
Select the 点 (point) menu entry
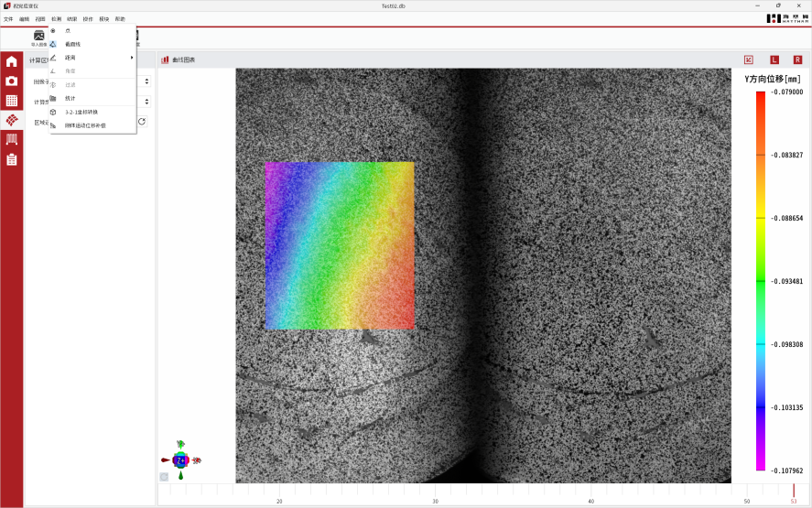[69, 31]
